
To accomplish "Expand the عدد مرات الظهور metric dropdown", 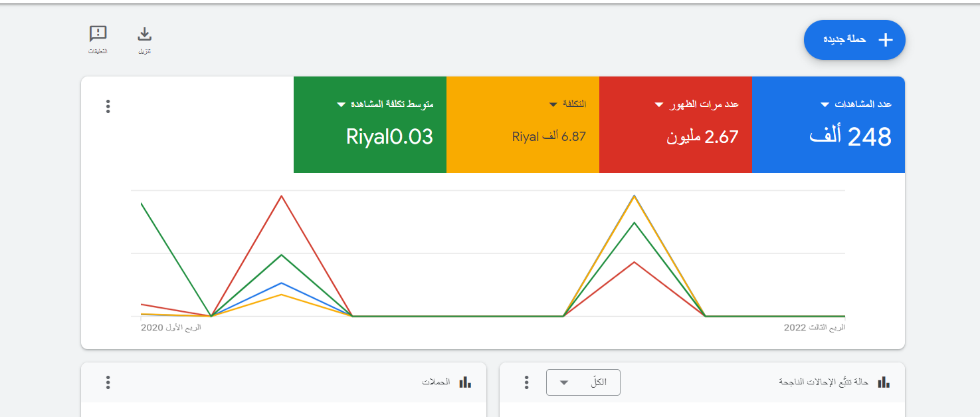I will click(x=659, y=104).
